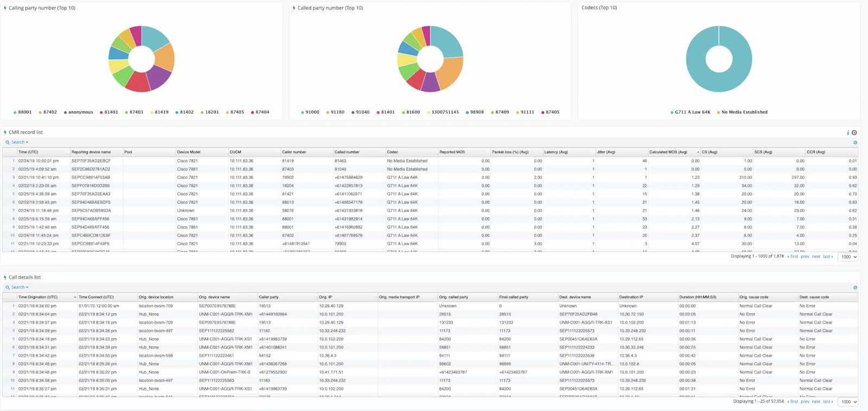Go to next page of CMR record list
868x411 pixels.
tap(816, 256)
